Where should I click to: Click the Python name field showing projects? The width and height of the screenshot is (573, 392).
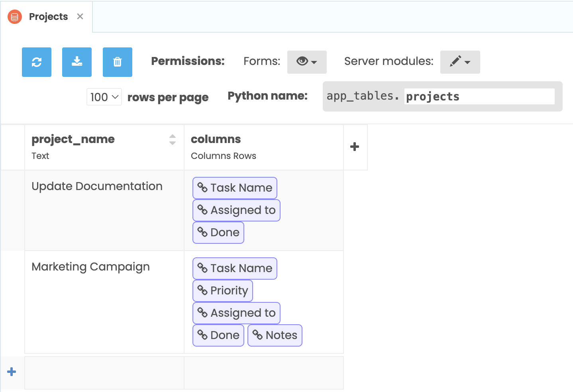tap(479, 96)
